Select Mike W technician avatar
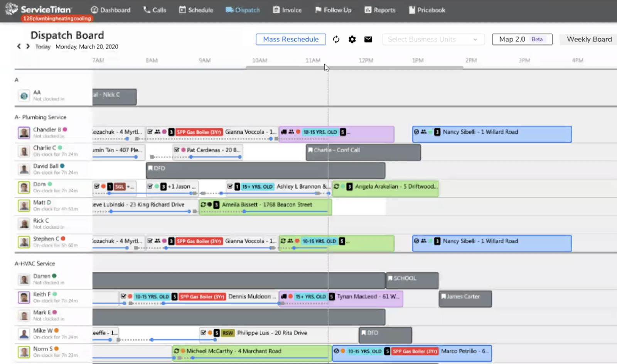 click(24, 334)
